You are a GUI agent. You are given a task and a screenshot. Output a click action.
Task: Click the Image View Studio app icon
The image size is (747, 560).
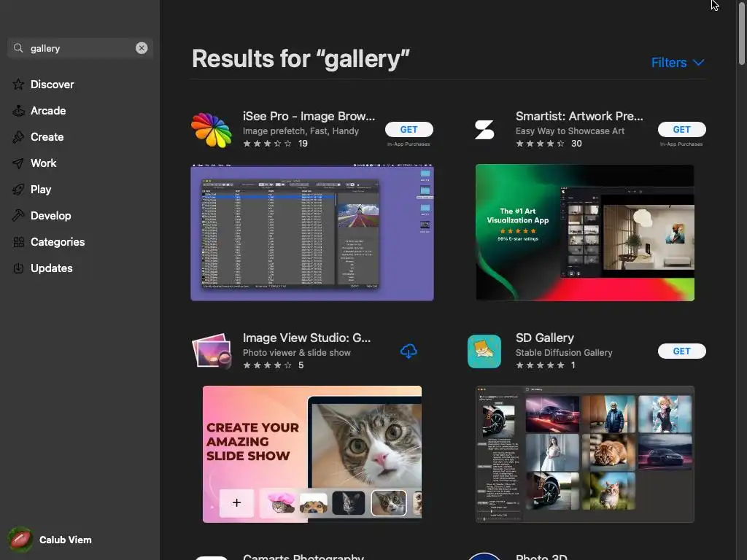click(x=212, y=351)
